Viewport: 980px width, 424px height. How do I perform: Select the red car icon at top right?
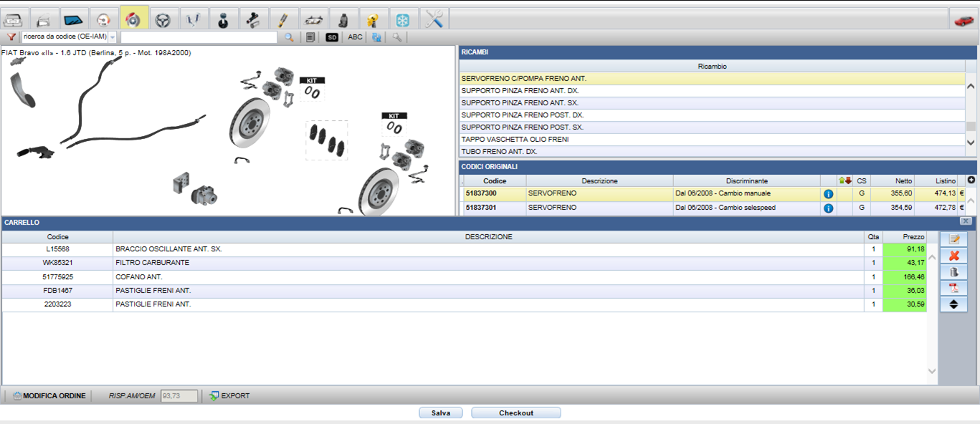point(964,19)
